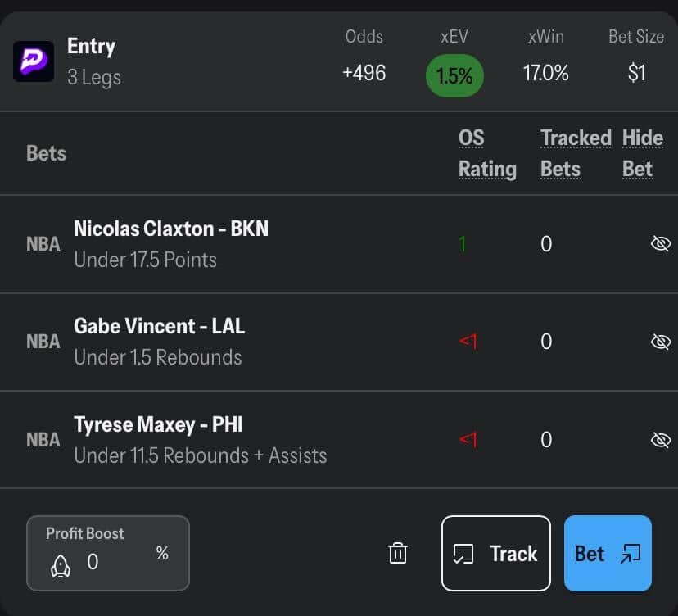
Task: Hide the Nicolas Claxton bet
Action: (660, 244)
